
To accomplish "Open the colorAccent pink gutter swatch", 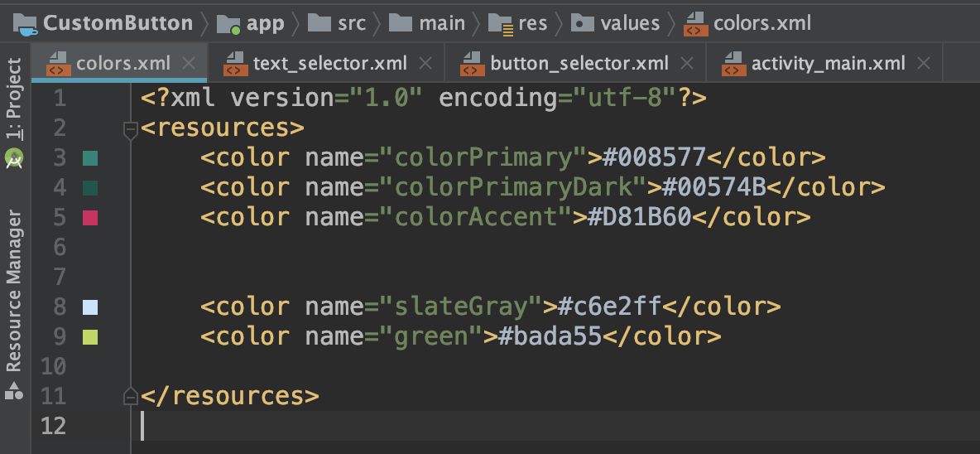I will (x=90, y=218).
